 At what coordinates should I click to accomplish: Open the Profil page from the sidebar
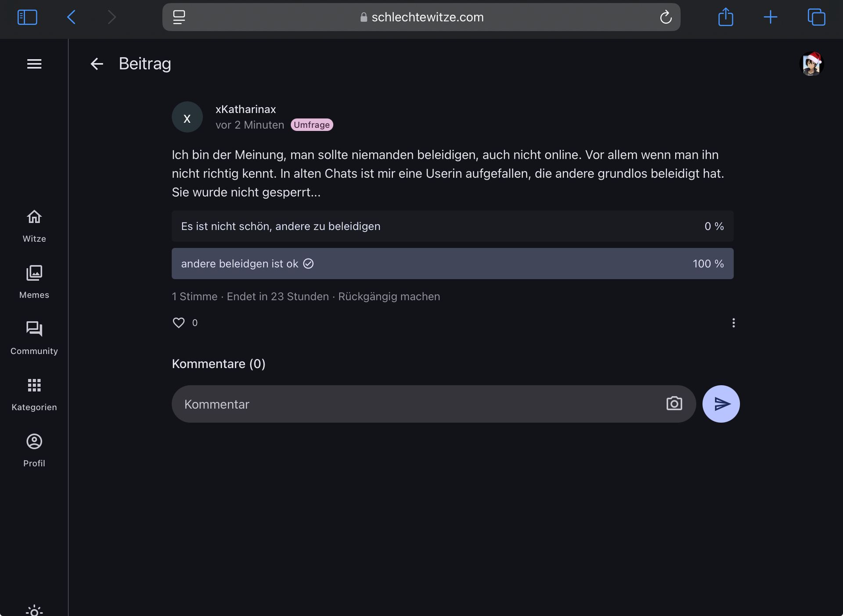point(34,450)
